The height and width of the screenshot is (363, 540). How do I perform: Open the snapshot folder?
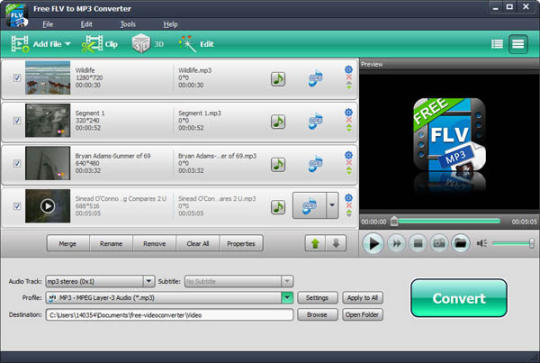(460, 243)
